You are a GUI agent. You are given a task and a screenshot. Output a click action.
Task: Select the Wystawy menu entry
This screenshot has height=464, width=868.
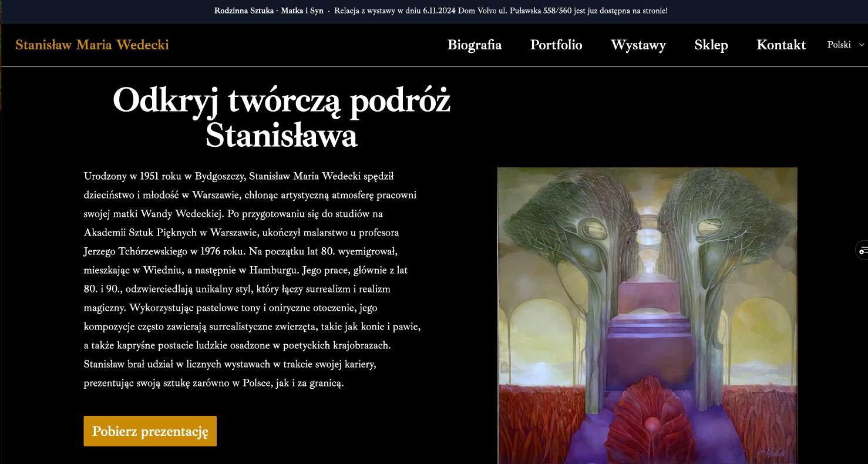(x=639, y=45)
